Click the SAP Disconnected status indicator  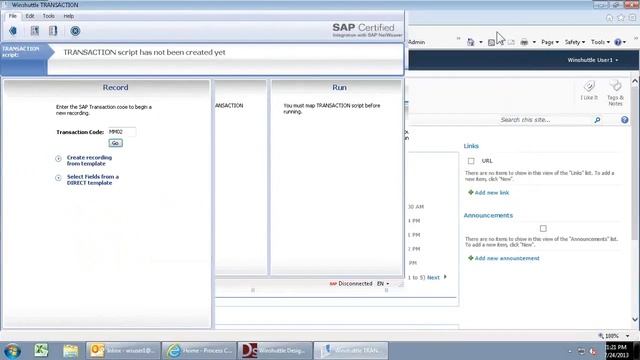tap(351, 284)
